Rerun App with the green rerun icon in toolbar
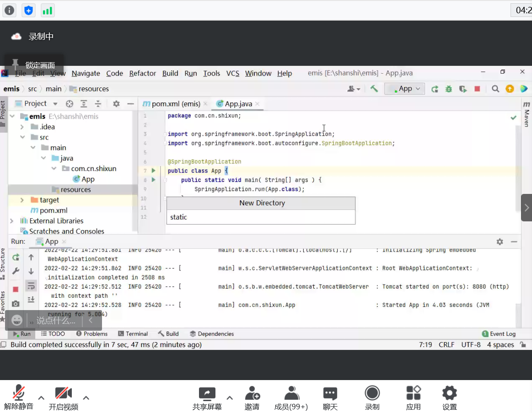The image size is (532, 413). click(435, 89)
